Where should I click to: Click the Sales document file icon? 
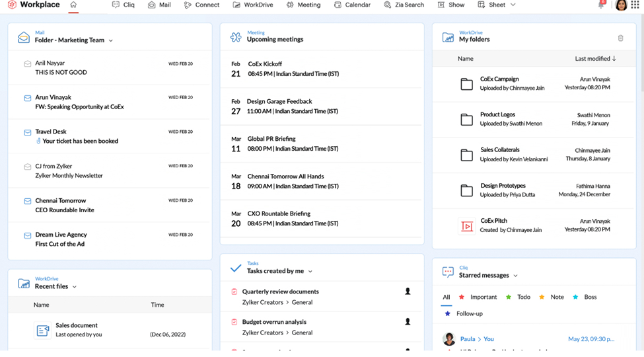coord(43,331)
